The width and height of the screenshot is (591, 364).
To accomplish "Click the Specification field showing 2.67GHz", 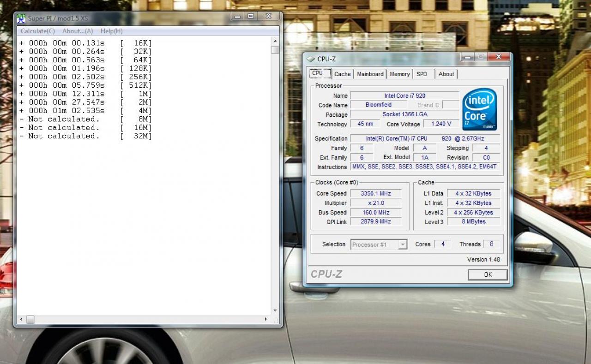I will click(425, 138).
